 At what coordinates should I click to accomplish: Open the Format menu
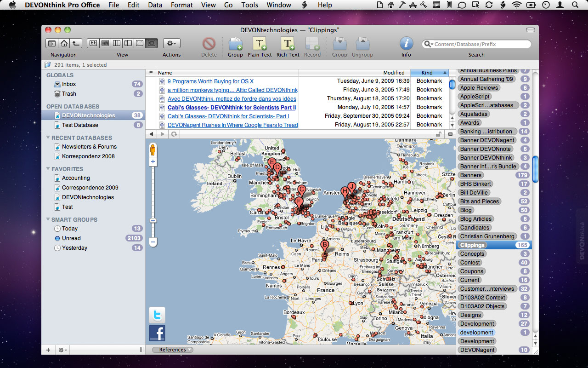click(181, 5)
